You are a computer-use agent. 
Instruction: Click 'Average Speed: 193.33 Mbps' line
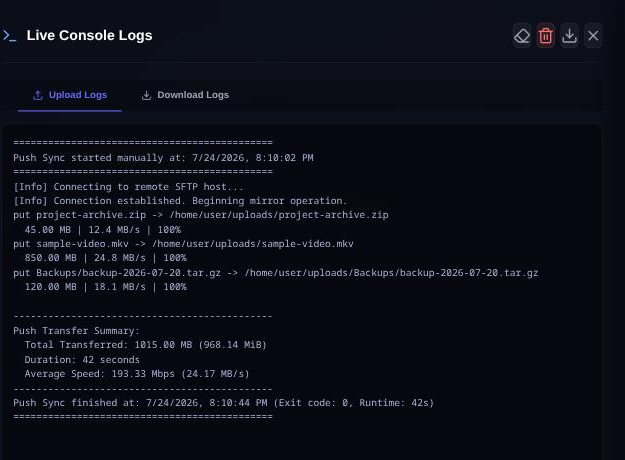(x=137, y=374)
